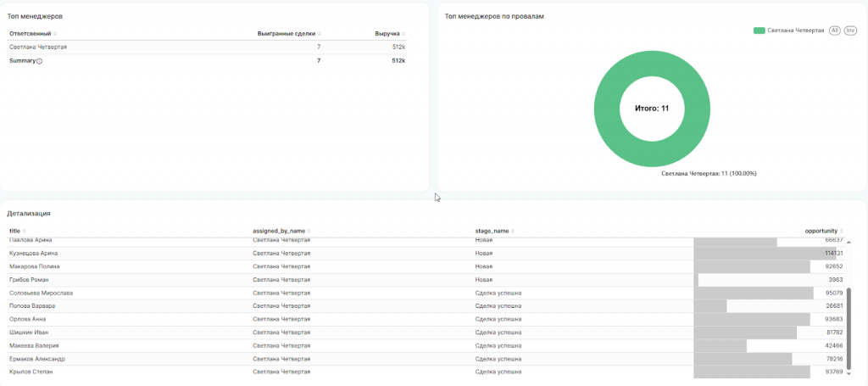Select Светлана Четвертая in Топ менеджеров table
This screenshot has width=868, height=386.
coord(38,48)
